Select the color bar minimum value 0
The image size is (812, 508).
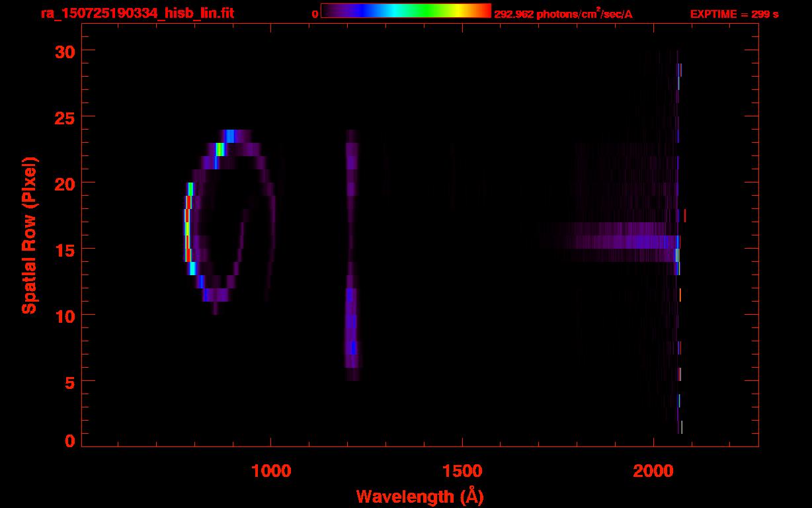315,14
